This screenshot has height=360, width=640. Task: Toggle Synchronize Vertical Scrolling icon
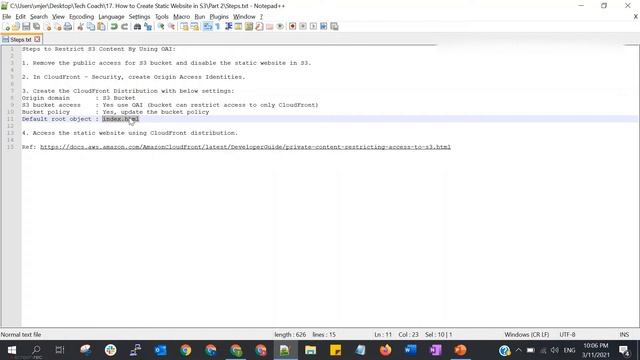point(184,27)
